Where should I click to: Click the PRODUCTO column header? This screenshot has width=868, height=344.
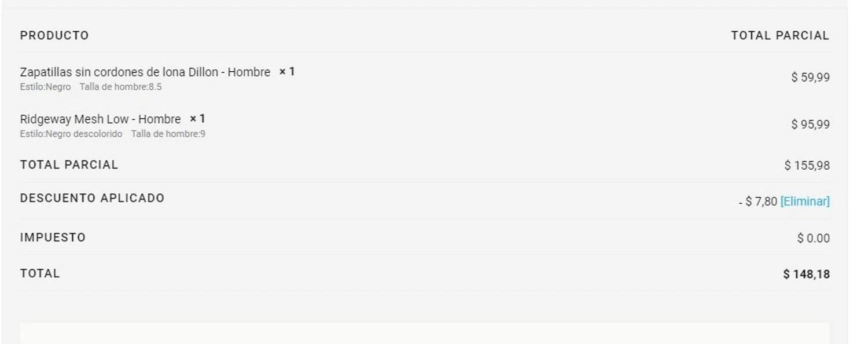point(54,36)
